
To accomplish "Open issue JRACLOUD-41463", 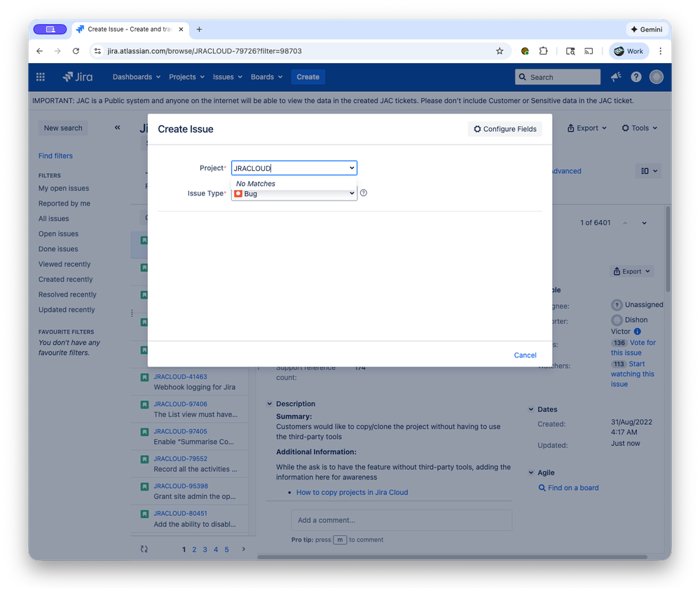I will click(x=180, y=377).
